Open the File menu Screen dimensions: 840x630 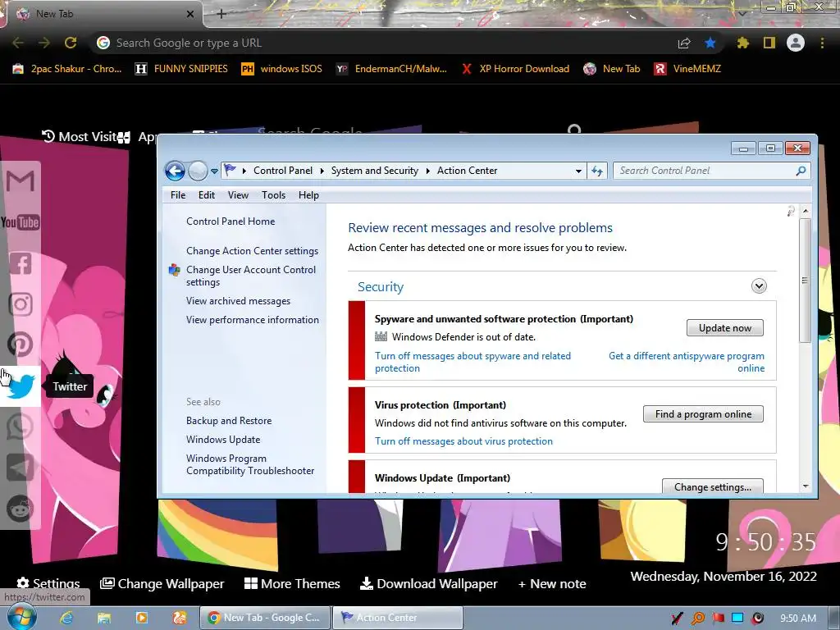tap(178, 195)
